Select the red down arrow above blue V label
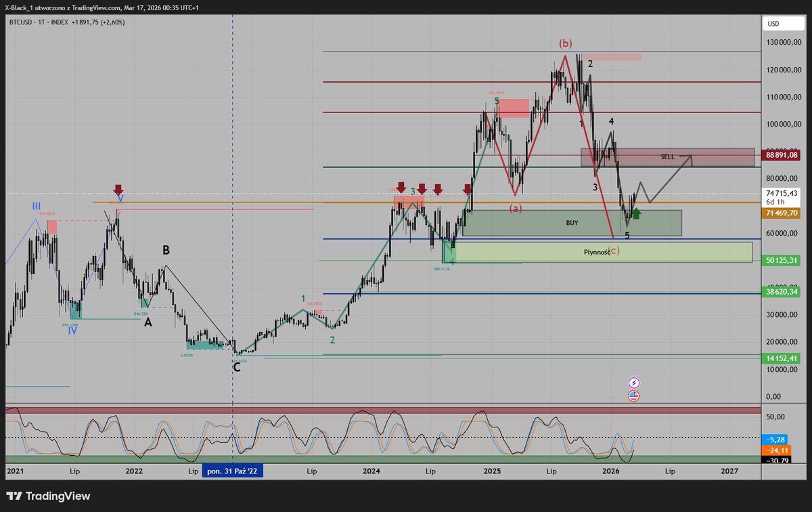 (118, 190)
